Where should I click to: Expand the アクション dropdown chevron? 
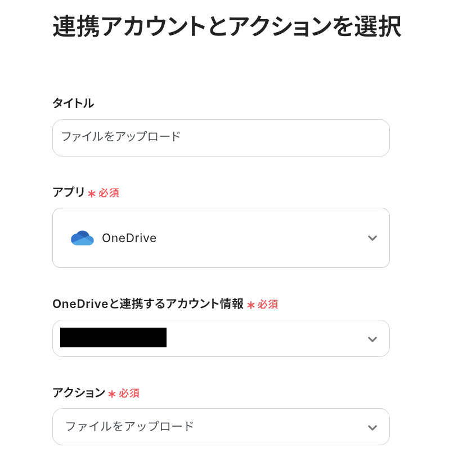(x=372, y=427)
